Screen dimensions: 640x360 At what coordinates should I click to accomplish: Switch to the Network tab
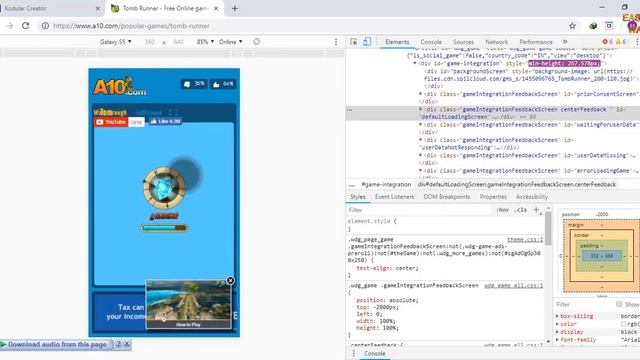pos(496,42)
